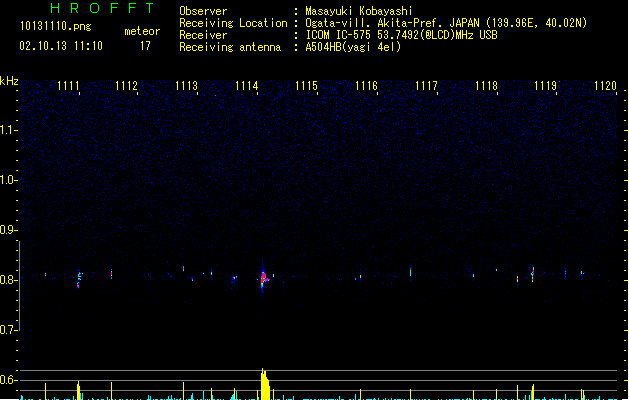Click the 0.8 kHz frequency label
The image size is (629, 400).
(x=8, y=280)
